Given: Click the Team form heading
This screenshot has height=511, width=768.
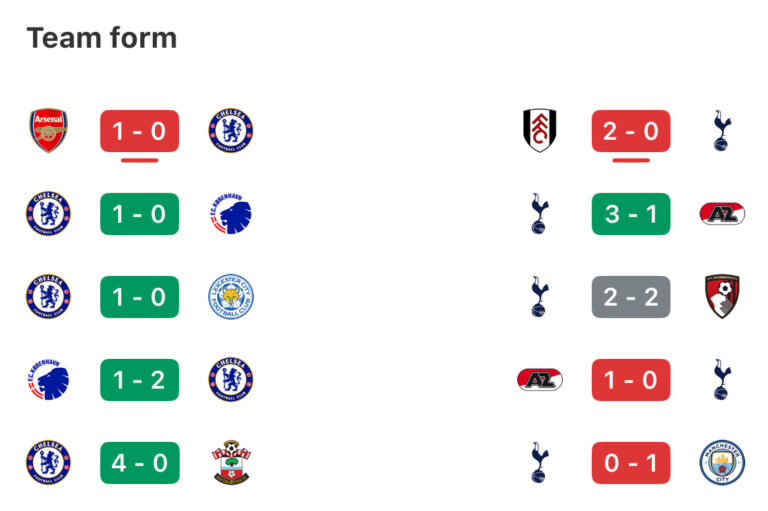Looking at the screenshot, I should (101, 38).
